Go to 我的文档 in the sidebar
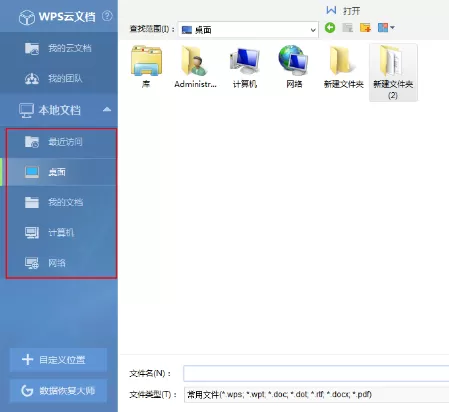 point(61,202)
